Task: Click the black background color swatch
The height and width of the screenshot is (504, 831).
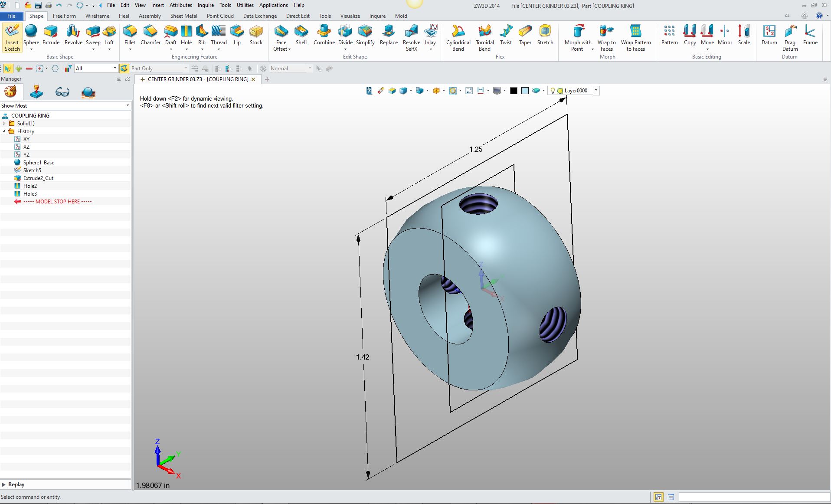Action: [x=514, y=91]
